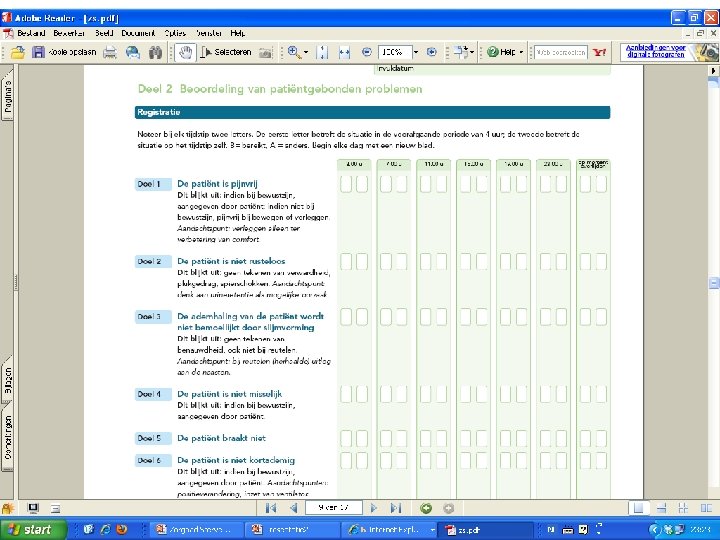
Task: Click the green previous view button
Action: [x=426, y=508]
